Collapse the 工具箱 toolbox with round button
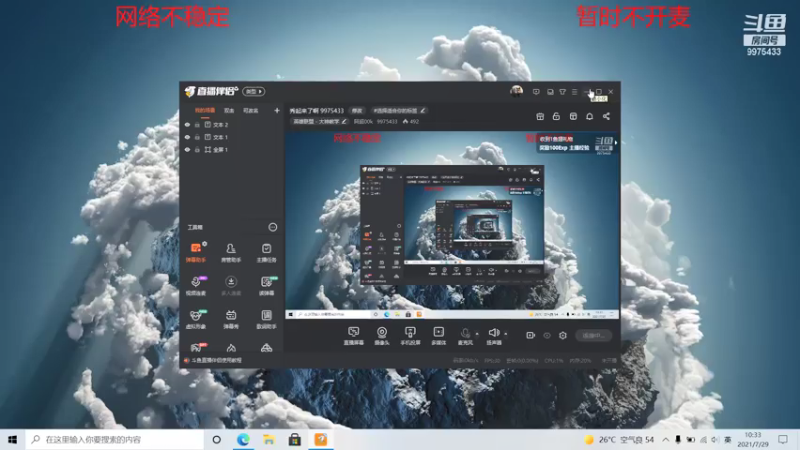800x450 pixels. point(272,227)
